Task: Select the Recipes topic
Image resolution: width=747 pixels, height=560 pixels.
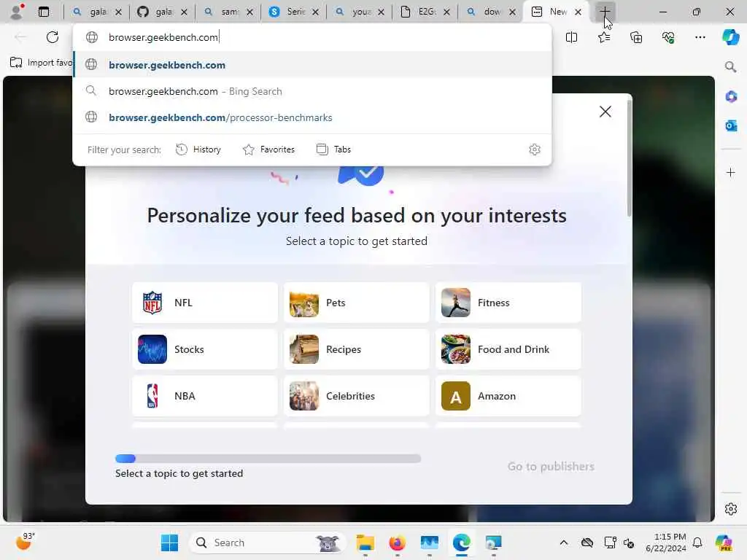Action: tap(356, 349)
